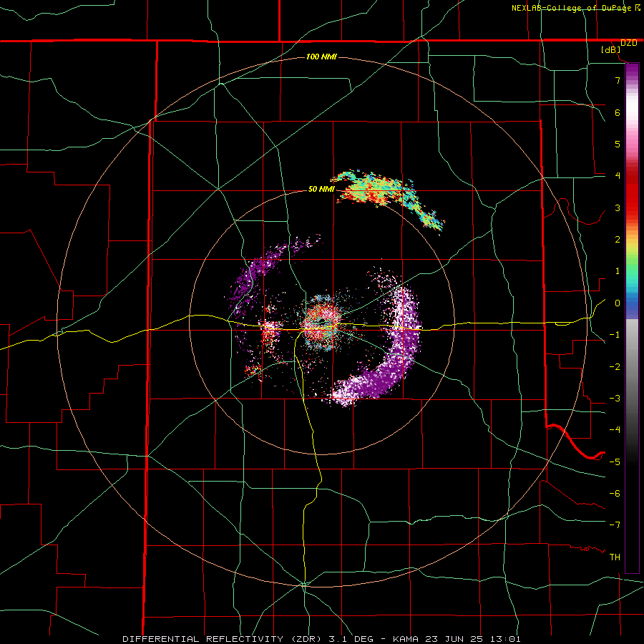Click the "4" value on the dB scale
Screen dimensions: 644x644
pos(618,176)
